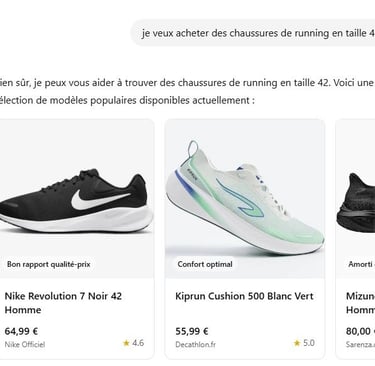Click the star icon beside 5.0 rating
This screenshot has height=366, width=375.
[297, 343]
